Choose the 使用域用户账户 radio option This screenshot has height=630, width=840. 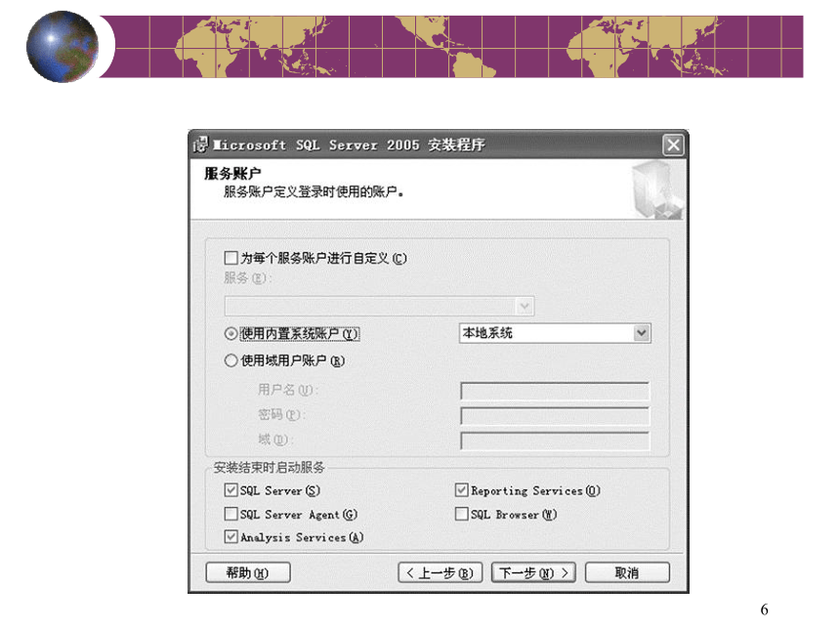coord(231,360)
